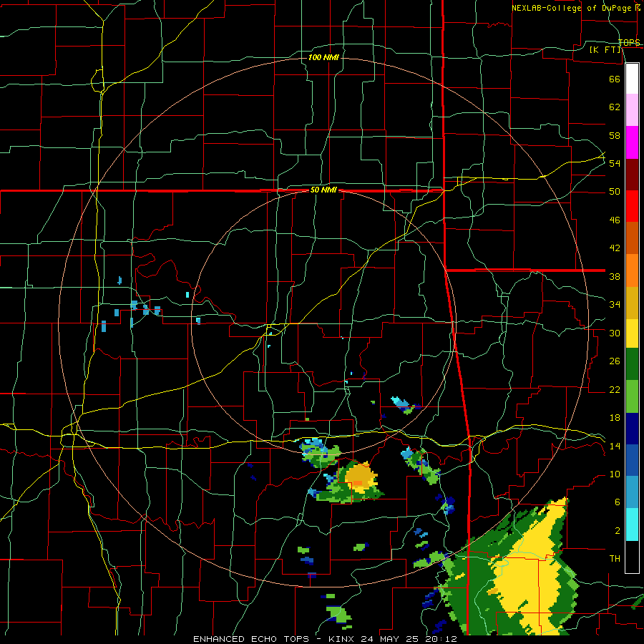The height and width of the screenshot is (644, 644).
Task: Click the '6' legend value
Action: 617,502
